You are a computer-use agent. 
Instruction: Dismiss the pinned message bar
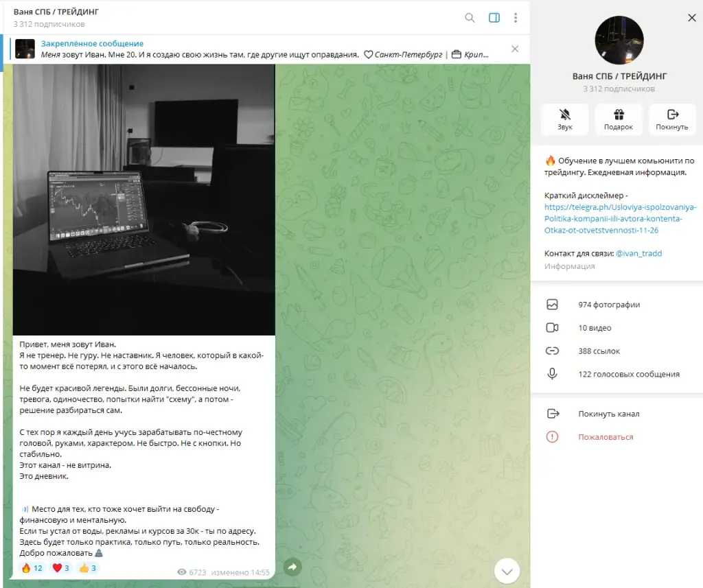(515, 49)
